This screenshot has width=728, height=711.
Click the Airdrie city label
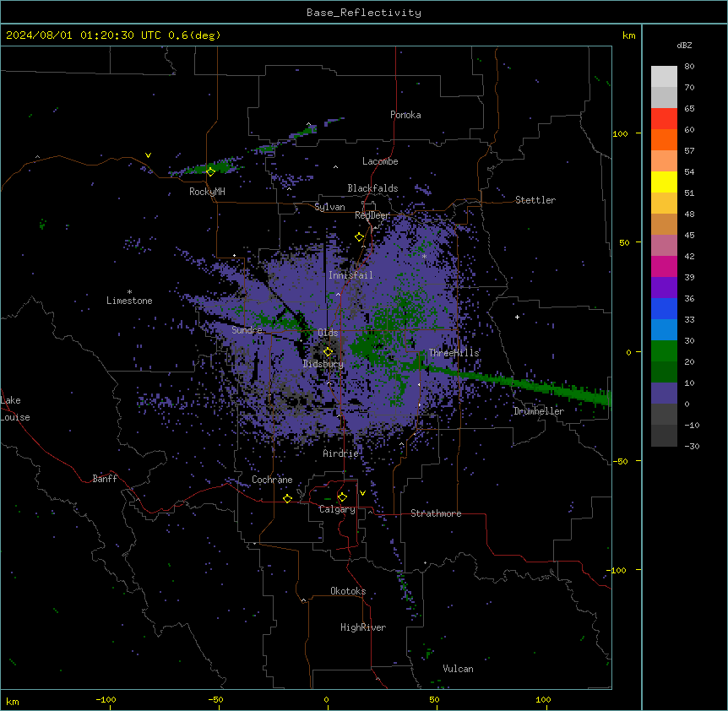point(341,453)
